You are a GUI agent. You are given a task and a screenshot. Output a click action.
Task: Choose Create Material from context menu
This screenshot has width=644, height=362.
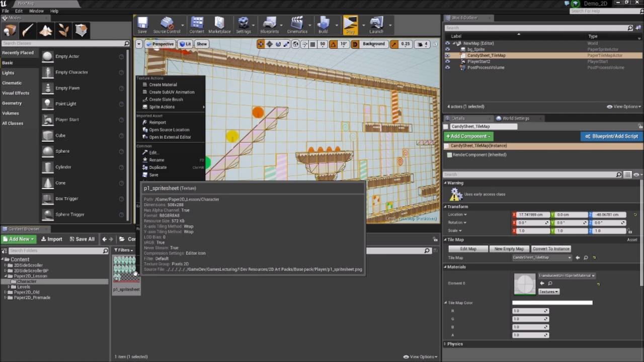[163, 85]
